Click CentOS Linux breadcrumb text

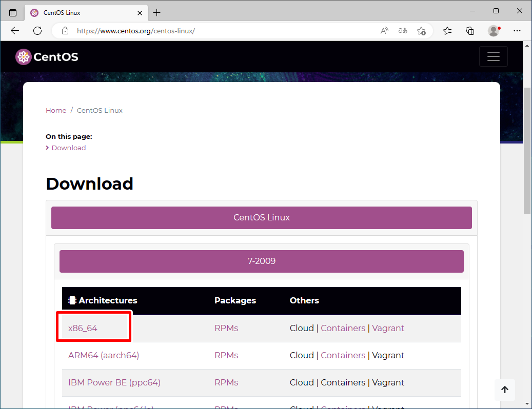click(100, 111)
